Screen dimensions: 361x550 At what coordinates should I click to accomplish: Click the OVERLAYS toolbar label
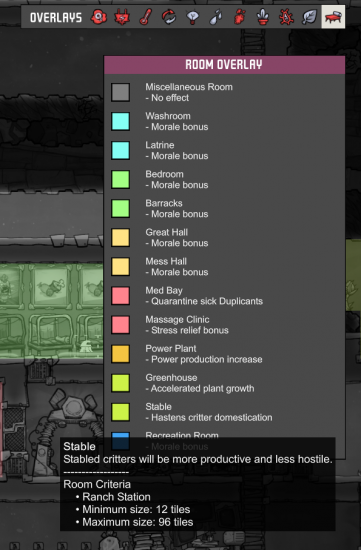(x=56, y=17)
